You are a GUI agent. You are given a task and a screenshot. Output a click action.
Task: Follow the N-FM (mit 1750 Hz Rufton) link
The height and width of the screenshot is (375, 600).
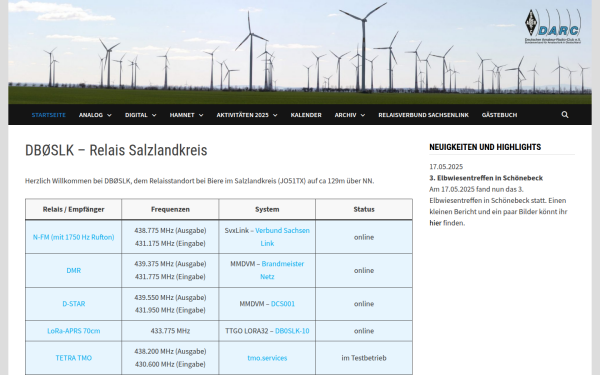73,237
